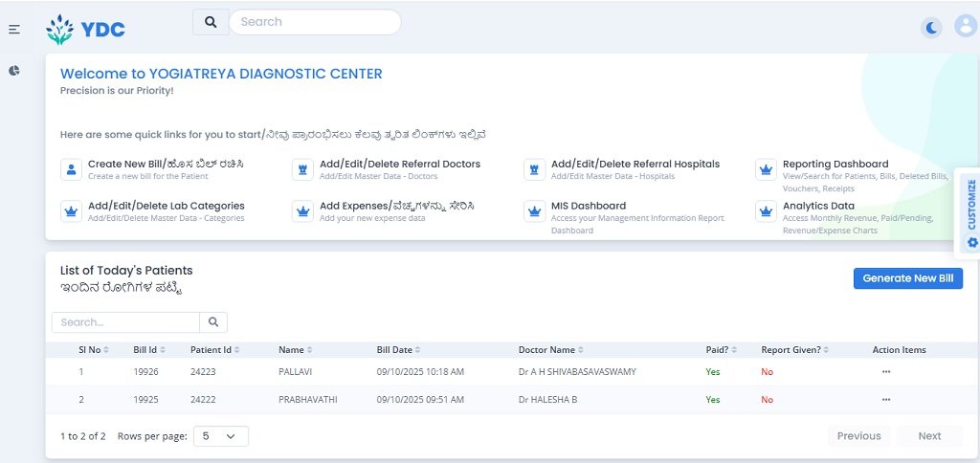
Task: Open action menu for PALLAVI row
Action: tap(886, 371)
